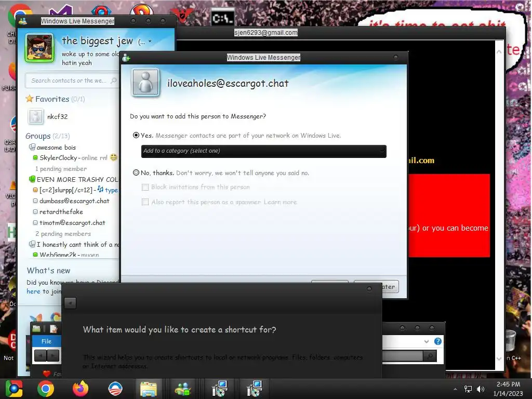
Task: Click the volume speaker tray icon
Action: tap(480, 389)
